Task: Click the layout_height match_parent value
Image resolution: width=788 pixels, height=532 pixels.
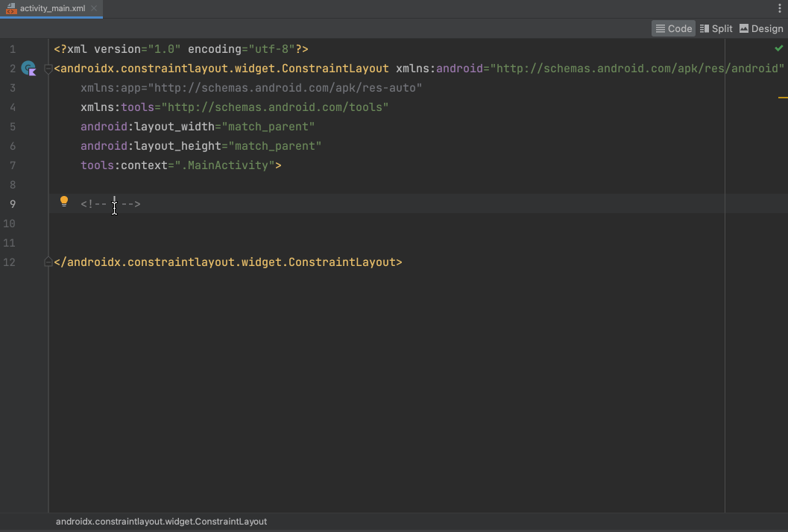Action: coord(275,146)
